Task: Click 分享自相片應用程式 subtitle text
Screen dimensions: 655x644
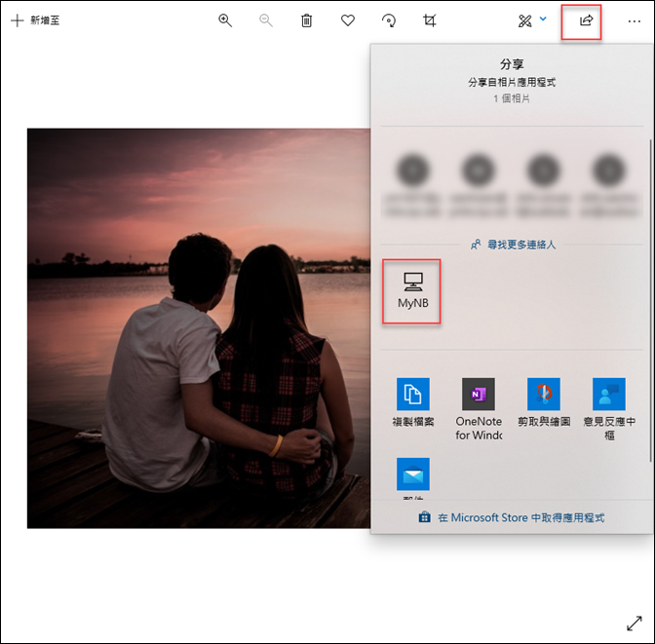Action: click(512, 82)
